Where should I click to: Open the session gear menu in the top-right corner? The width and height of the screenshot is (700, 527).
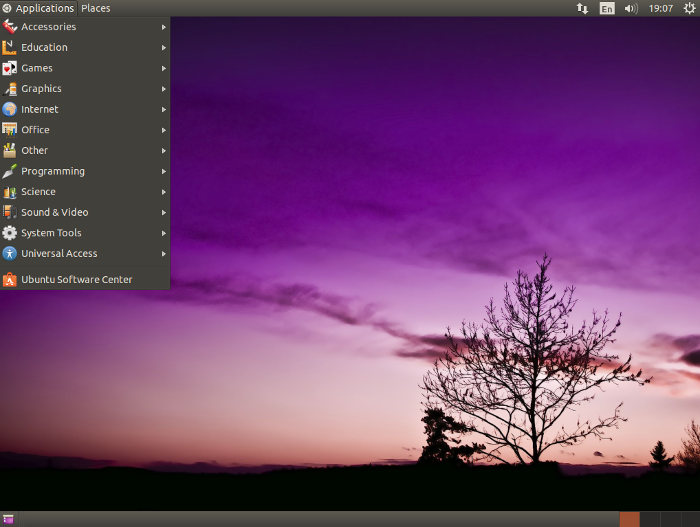[689, 8]
